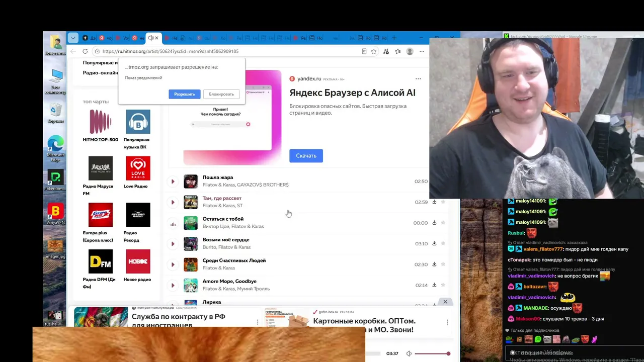644x362 pixels.
Task: Open the Этот компьютер desktop icon
Action: click(55, 82)
